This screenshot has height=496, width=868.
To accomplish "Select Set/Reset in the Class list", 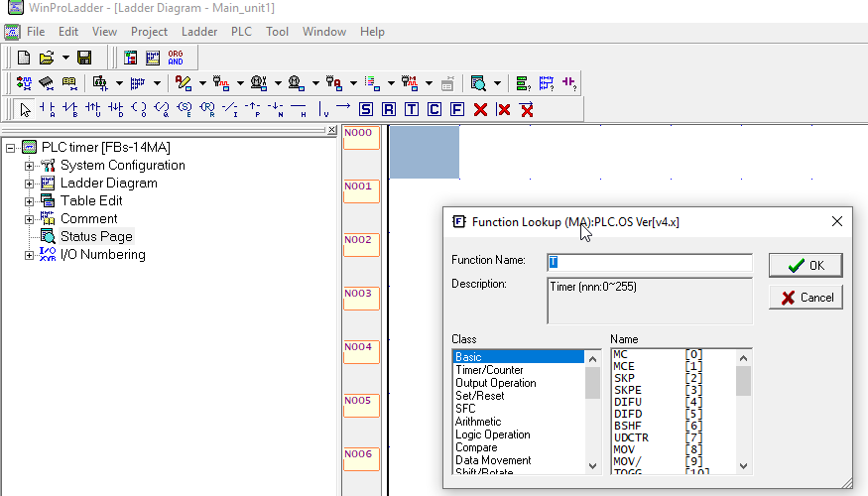I will click(x=479, y=396).
